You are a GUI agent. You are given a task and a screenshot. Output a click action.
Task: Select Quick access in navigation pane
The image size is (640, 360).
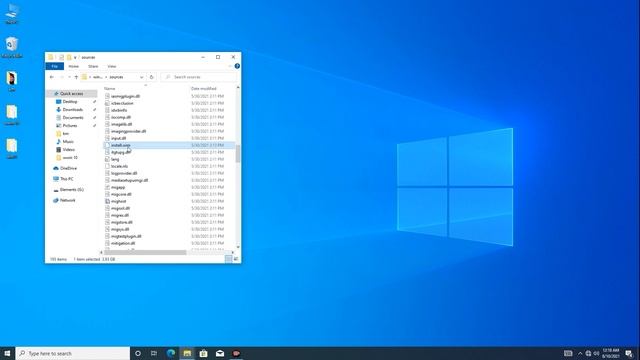point(71,93)
